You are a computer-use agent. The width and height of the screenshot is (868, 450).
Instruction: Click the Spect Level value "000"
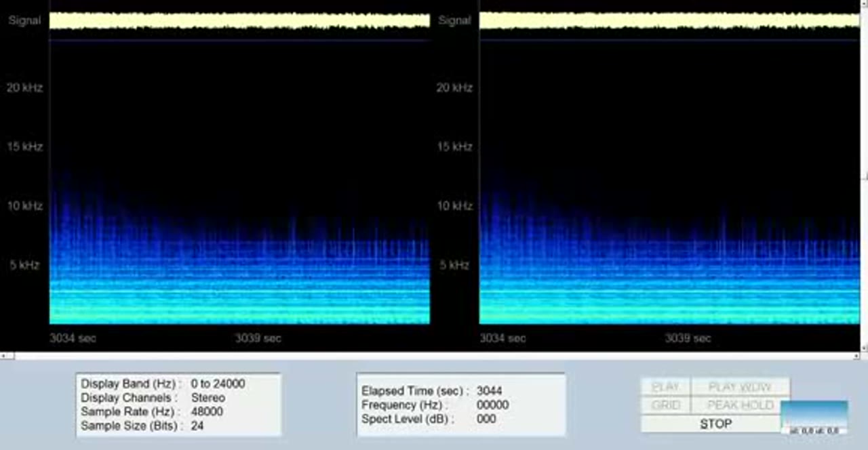coord(486,419)
